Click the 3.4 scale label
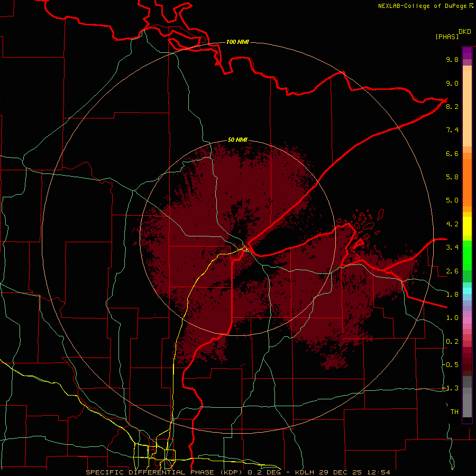This screenshot has width=476, height=476. [x=452, y=248]
